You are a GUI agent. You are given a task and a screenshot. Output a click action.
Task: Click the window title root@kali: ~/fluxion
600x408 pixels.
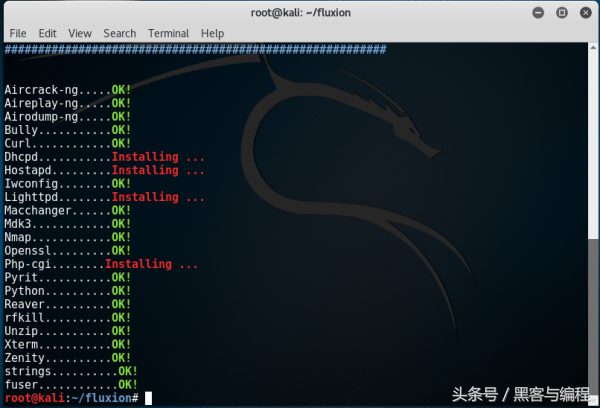click(301, 13)
